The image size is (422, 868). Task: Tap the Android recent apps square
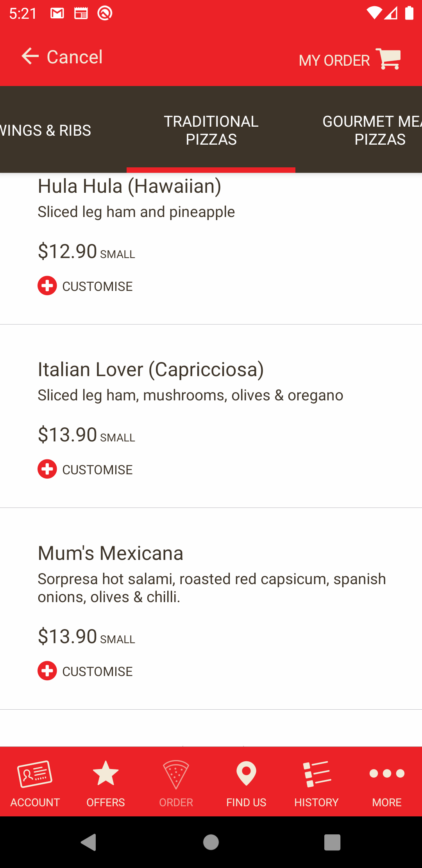332,842
